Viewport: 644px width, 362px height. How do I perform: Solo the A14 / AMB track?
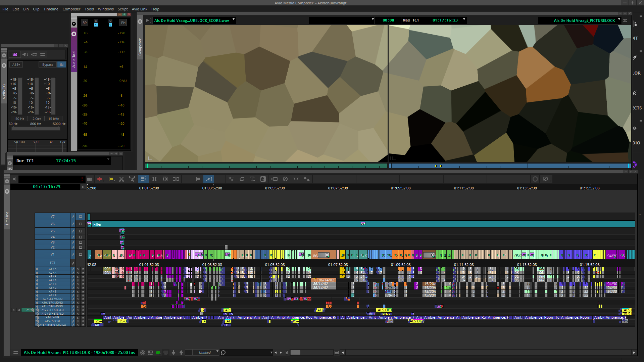coord(78,318)
